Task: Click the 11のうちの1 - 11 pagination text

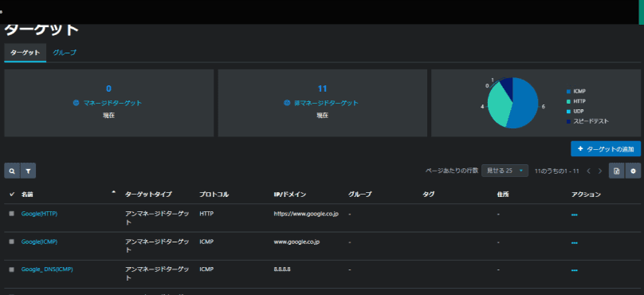Action: pos(557,171)
